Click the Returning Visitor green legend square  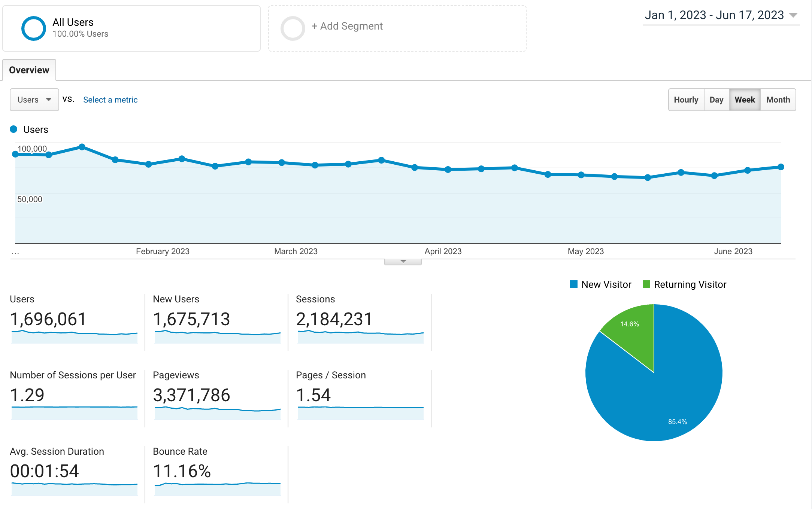(646, 284)
